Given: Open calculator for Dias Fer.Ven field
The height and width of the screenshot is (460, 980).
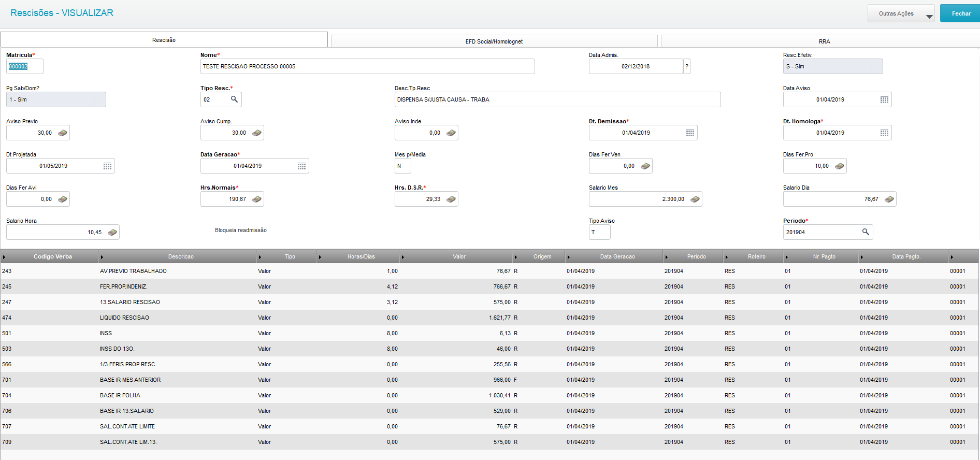Looking at the screenshot, I should point(645,166).
